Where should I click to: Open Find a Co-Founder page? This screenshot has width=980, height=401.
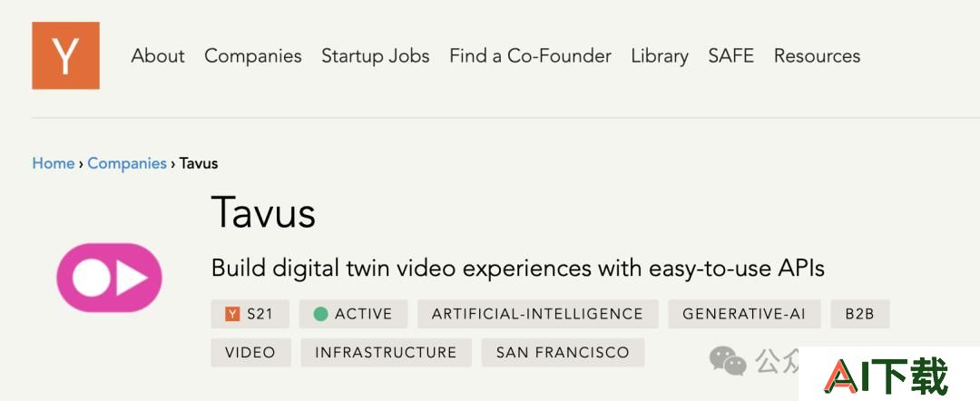click(x=530, y=56)
